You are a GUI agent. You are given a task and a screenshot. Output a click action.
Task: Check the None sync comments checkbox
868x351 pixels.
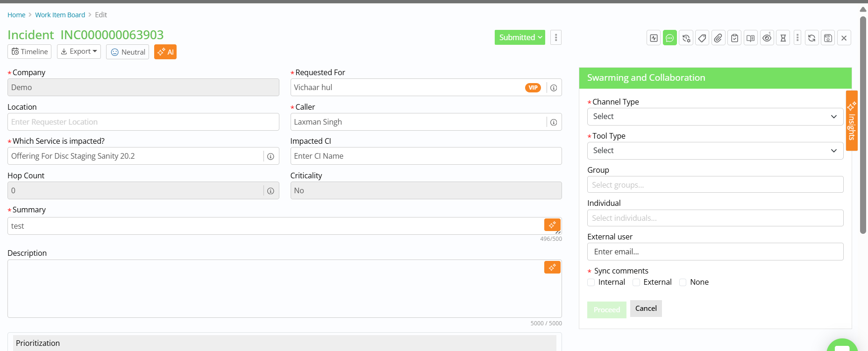coord(683,282)
